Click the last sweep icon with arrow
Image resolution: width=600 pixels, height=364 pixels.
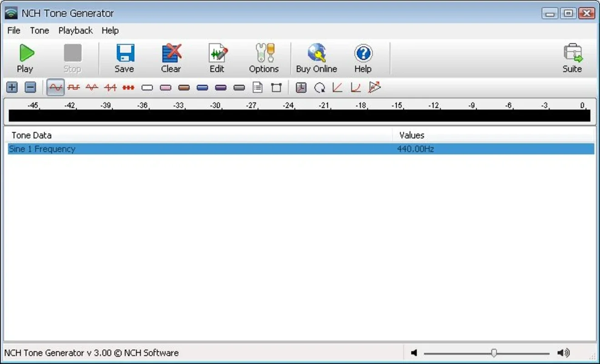coord(374,87)
